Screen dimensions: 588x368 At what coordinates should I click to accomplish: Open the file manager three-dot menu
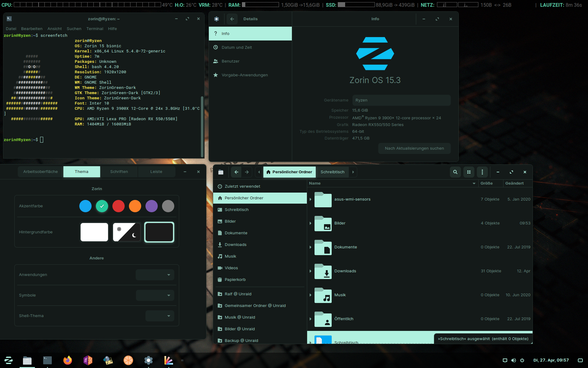482,172
